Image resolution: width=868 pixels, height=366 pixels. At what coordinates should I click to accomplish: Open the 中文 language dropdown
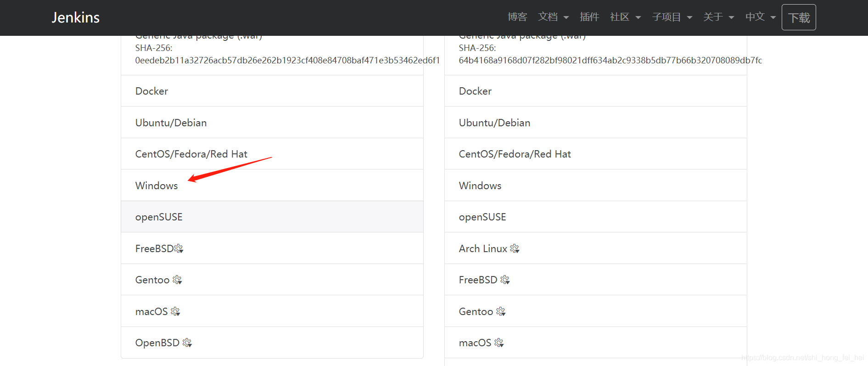coord(761,17)
